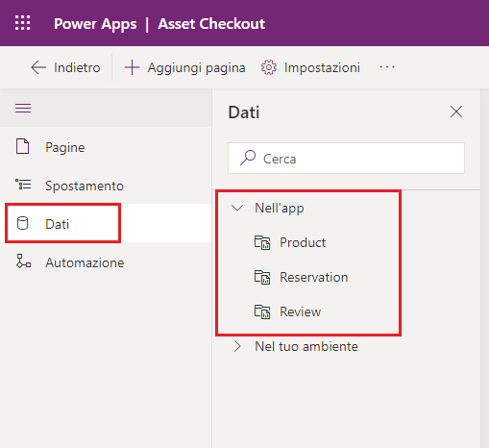Image resolution: width=489 pixels, height=448 pixels.
Task: Click the Product table icon
Action: pyautogui.click(x=262, y=242)
